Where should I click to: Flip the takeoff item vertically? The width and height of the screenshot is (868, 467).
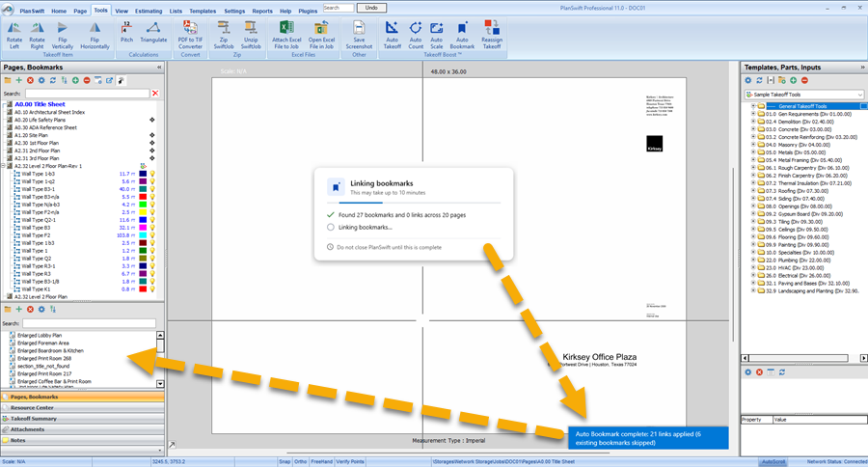[62, 36]
